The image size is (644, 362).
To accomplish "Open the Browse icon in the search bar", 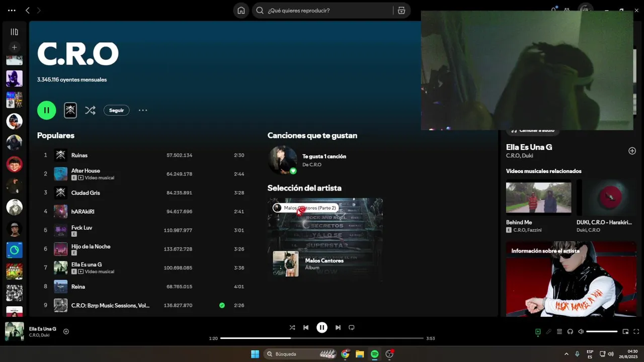I will 401,10.
